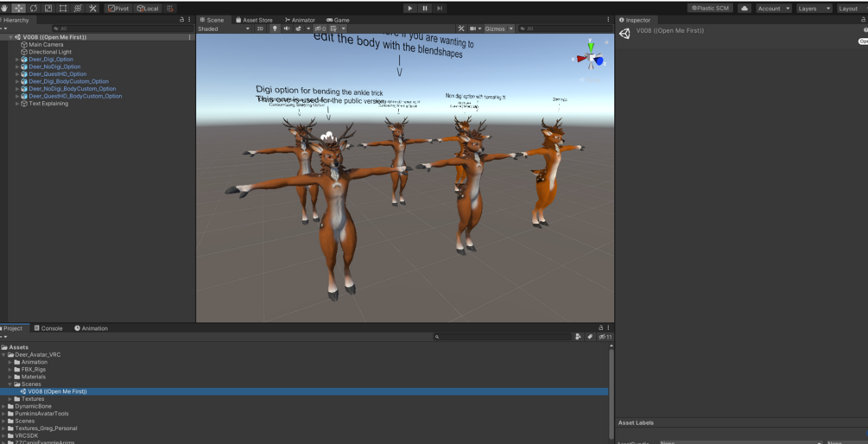Toggle scene lighting bulb icon
This screenshot has width=868, height=444.
(x=275, y=29)
